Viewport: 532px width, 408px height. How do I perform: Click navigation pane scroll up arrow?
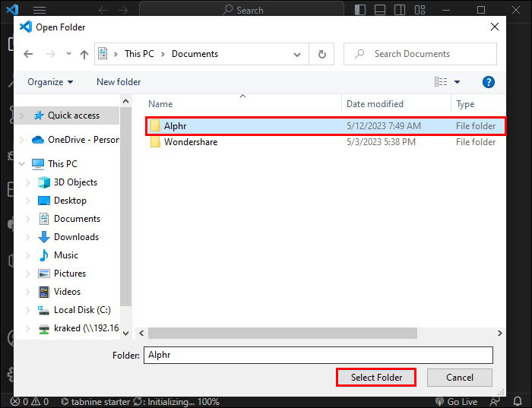point(125,101)
